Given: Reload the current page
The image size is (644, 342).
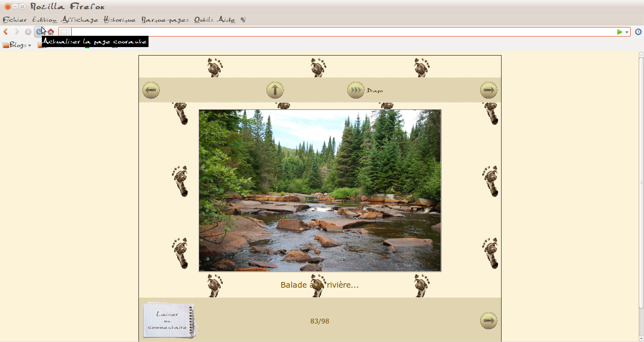Looking at the screenshot, I should point(39,32).
